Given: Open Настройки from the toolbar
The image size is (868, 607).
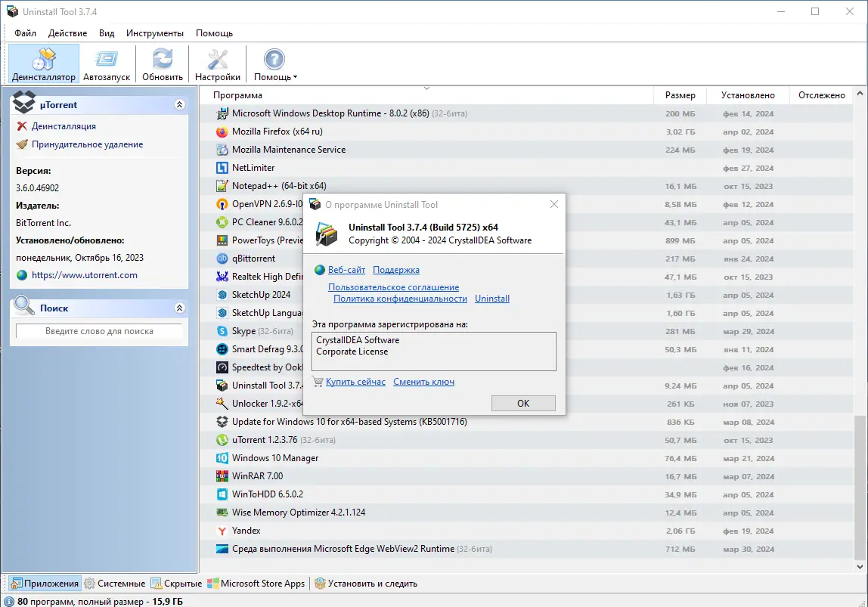Looking at the screenshot, I should 218,64.
